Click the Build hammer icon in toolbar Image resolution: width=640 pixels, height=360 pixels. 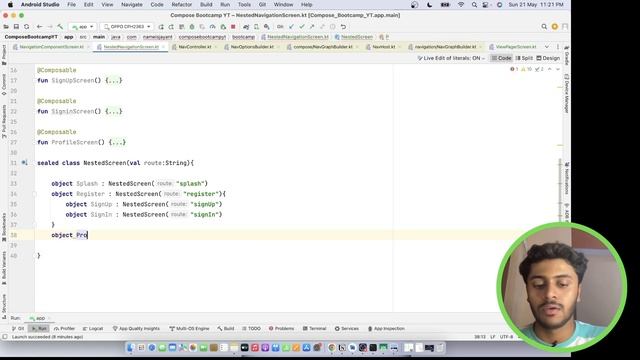(60, 27)
